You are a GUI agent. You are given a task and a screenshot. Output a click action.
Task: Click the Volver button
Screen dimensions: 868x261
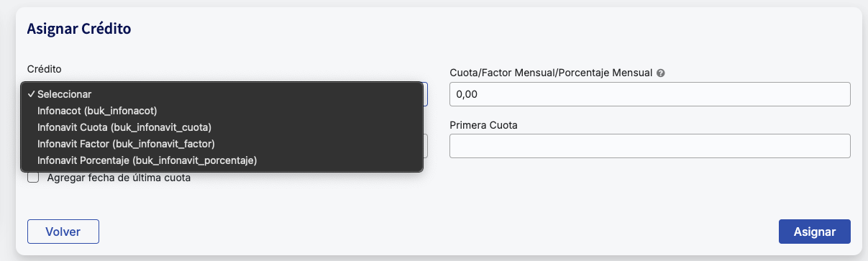point(63,232)
